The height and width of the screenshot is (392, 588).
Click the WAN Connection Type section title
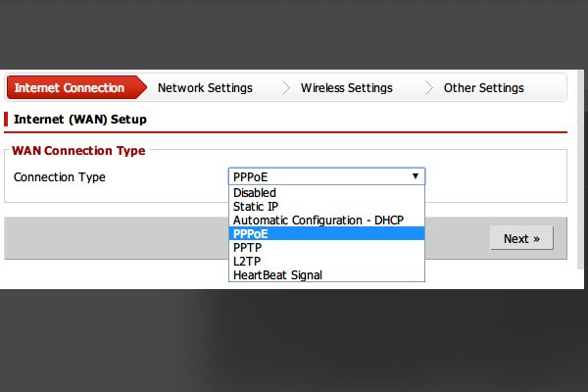(x=78, y=151)
